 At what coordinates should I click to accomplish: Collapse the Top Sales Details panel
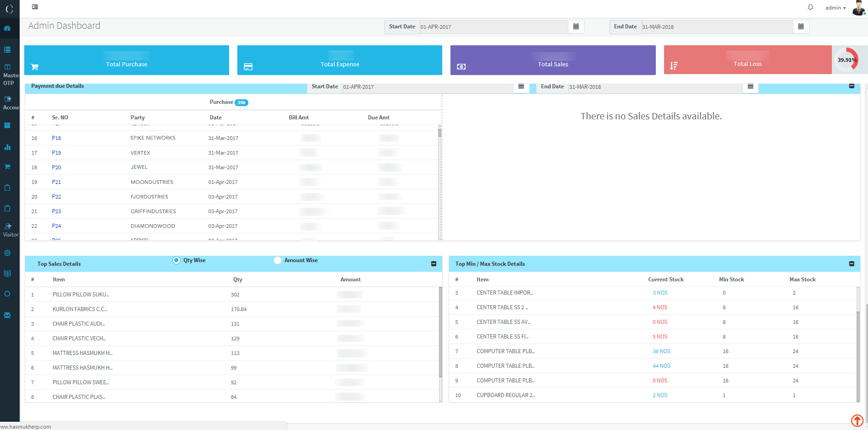(x=434, y=264)
